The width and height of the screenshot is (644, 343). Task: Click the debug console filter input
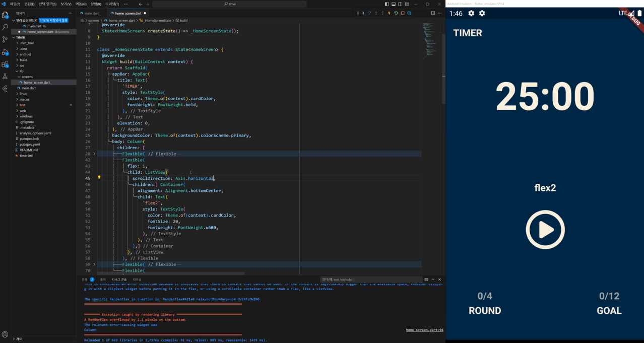(x=370, y=280)
